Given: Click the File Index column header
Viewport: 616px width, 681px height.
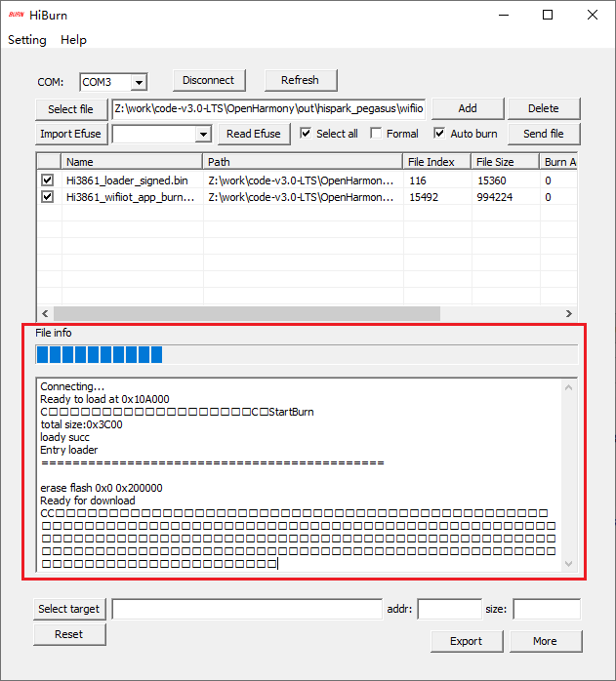Looking at the screenshot, I should tap(437, 162).
